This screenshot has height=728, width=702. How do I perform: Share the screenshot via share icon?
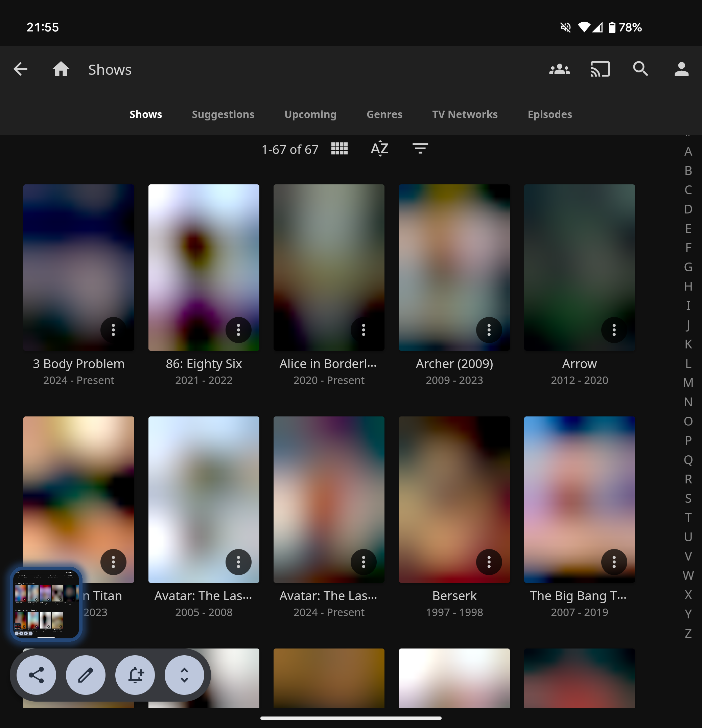[37, 675]
